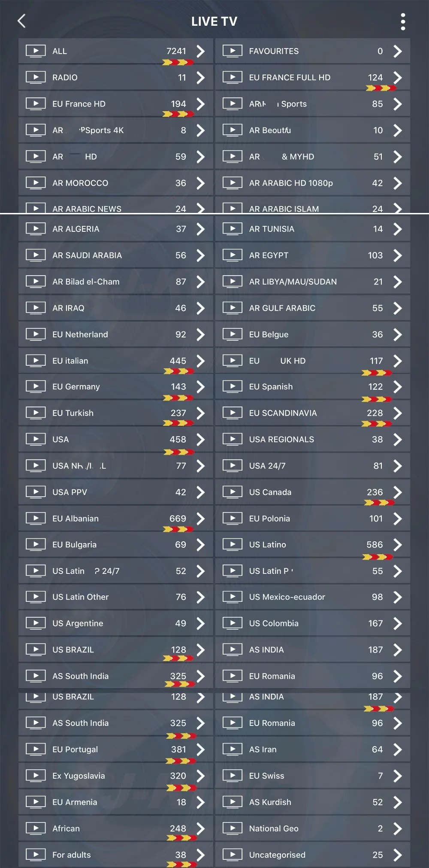The image size is (429, 868).
Task: Expand the EU FRANCE FULL HD chevron
Action: 398,77
